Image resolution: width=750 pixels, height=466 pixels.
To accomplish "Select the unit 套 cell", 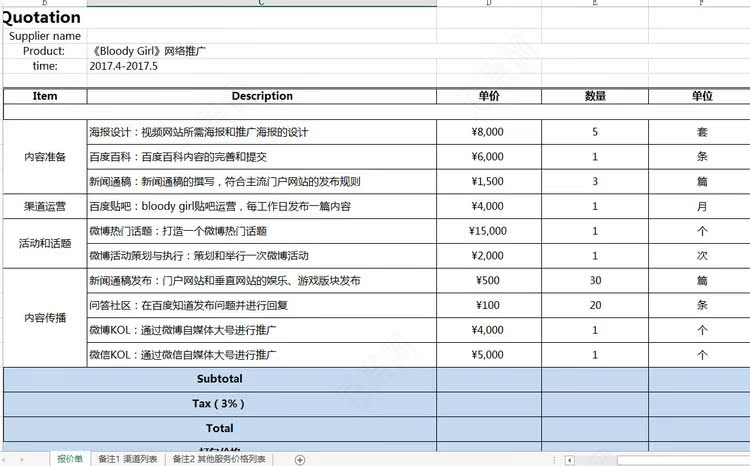I will coord(699,132).
